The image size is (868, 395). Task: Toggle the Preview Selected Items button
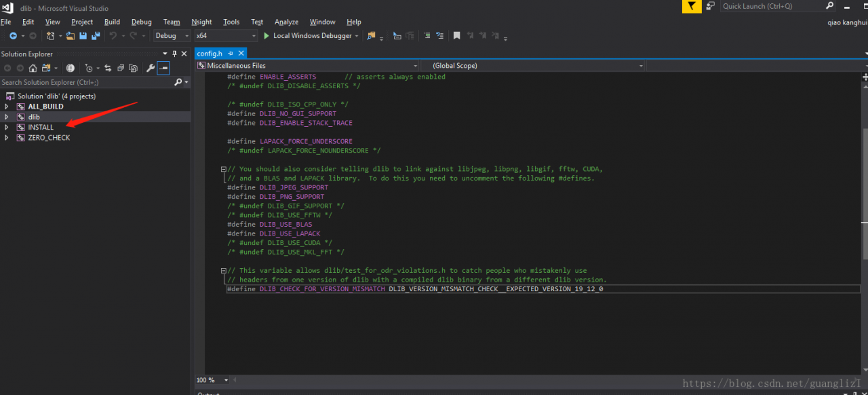pos(163,68)
